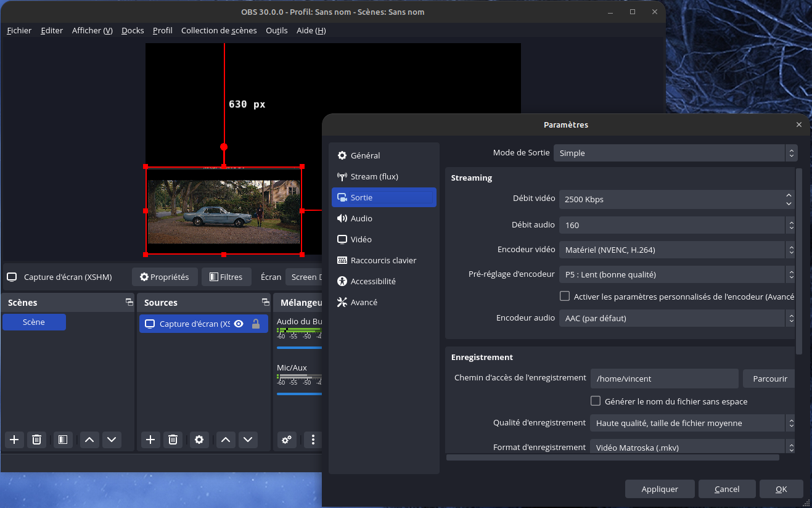Move the scene down with arrow icon
The height and width of the screenshot is (508, 812).
pyautogui.click(x=111, y=440)
